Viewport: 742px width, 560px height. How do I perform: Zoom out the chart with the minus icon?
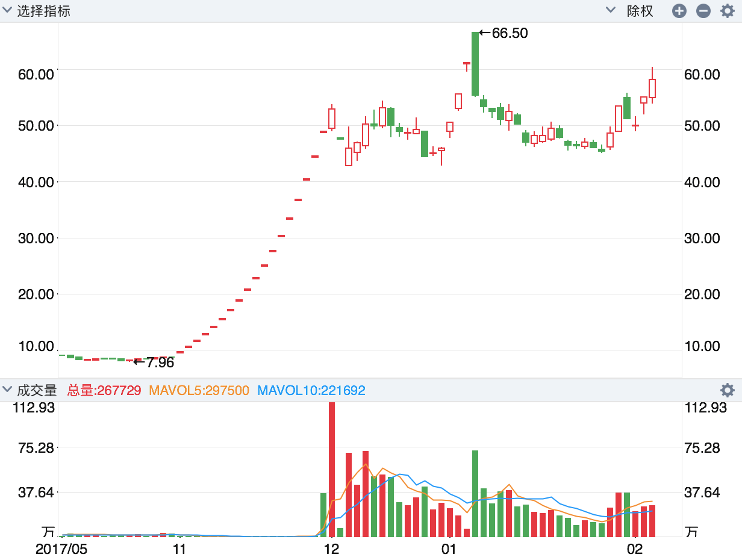[x=703, y=11]
